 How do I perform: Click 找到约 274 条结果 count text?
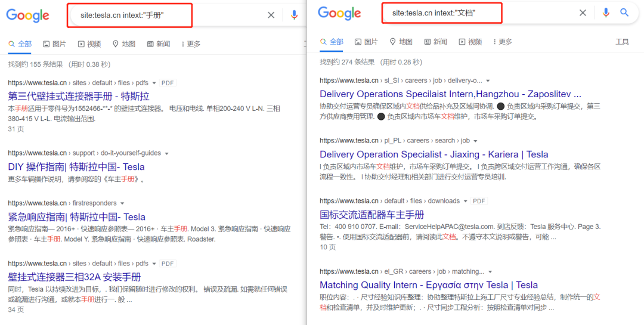click(347, 62)
